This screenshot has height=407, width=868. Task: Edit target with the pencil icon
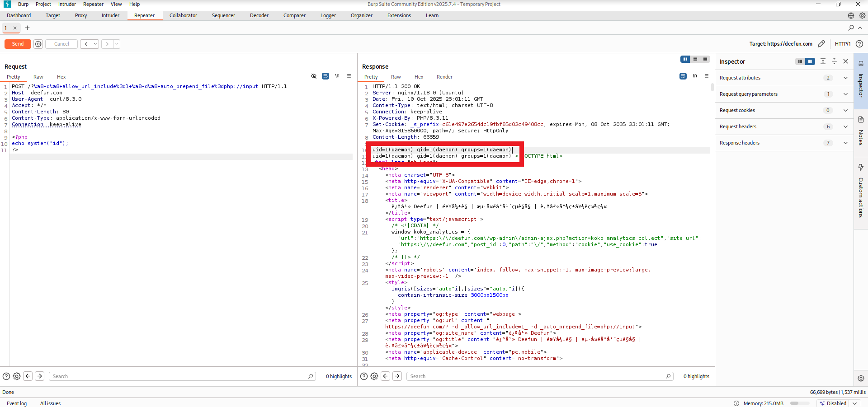coord(821,44)
